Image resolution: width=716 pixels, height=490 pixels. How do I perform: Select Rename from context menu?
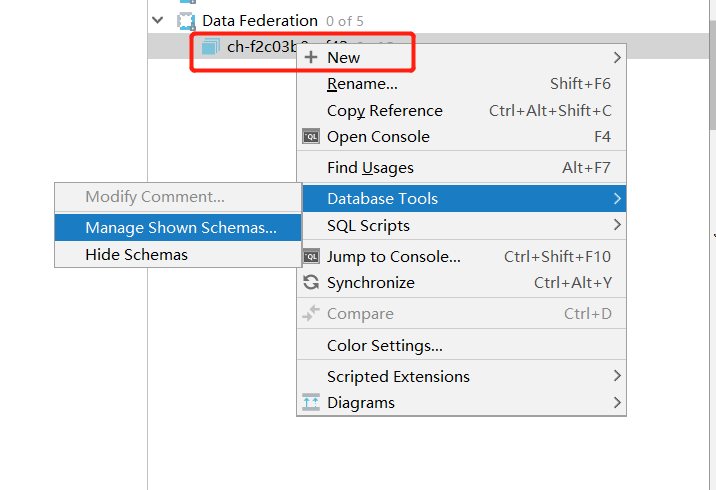point(362,84)
